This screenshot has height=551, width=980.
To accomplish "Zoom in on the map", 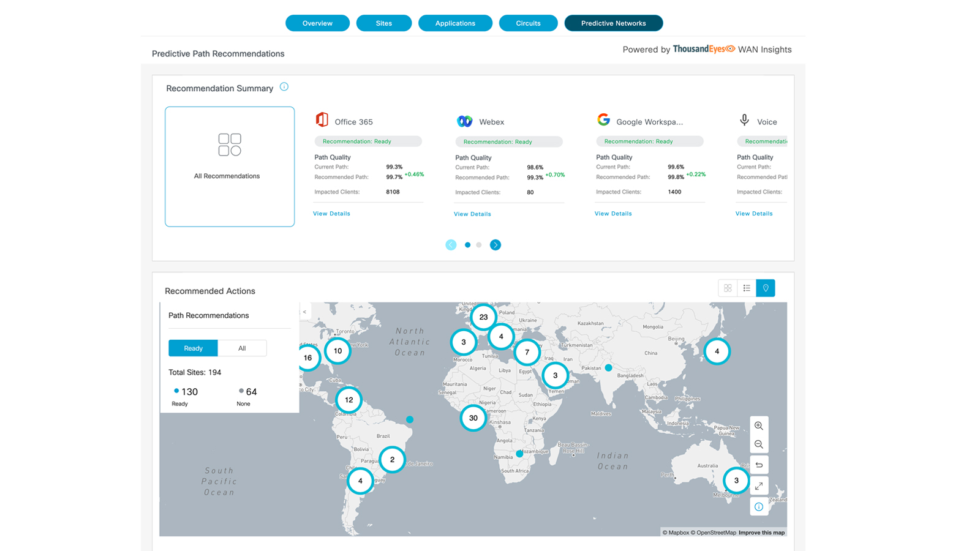I will click(759, 425).
